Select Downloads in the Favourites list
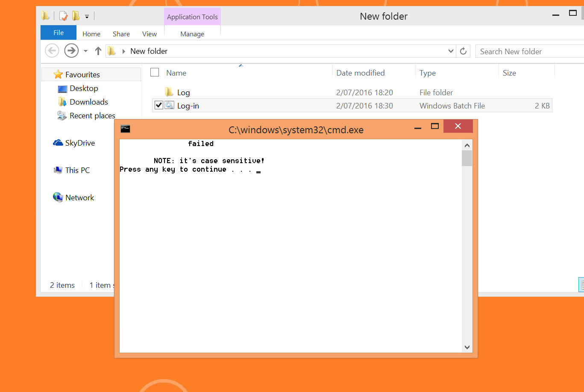 tap(88, 102)
